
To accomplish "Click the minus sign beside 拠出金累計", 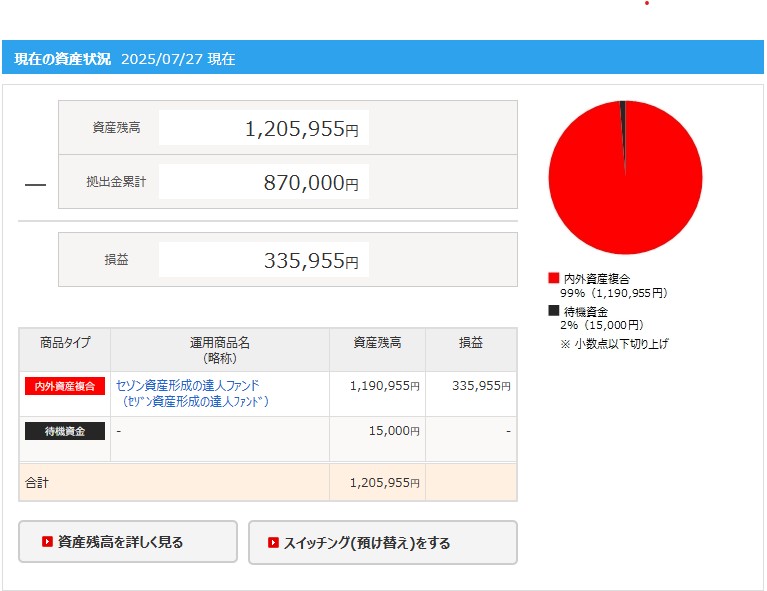I will pos(35,184).
